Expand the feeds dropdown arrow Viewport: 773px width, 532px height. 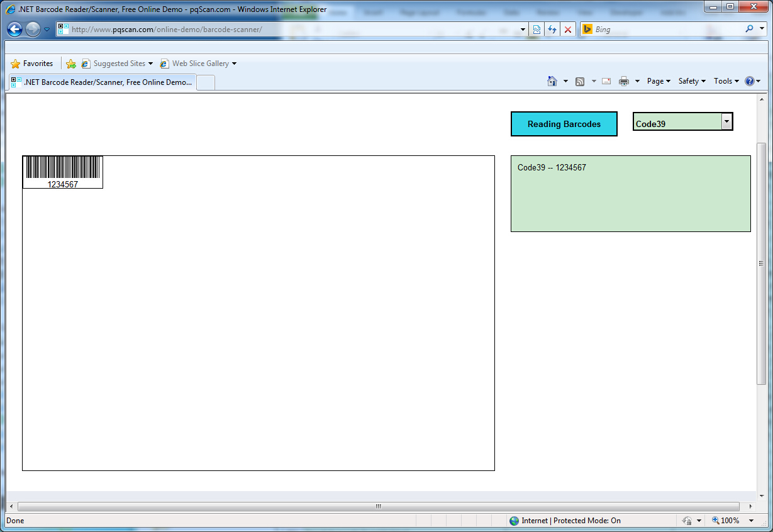(x=593, y=81)
